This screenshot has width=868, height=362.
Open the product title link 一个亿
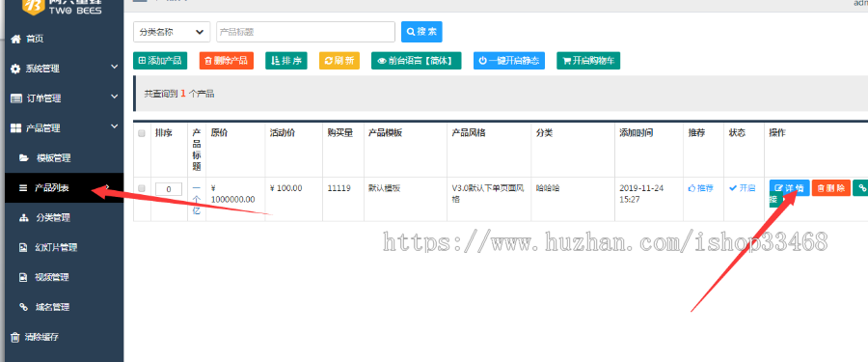pyautogui.click(x=197, y=199)
